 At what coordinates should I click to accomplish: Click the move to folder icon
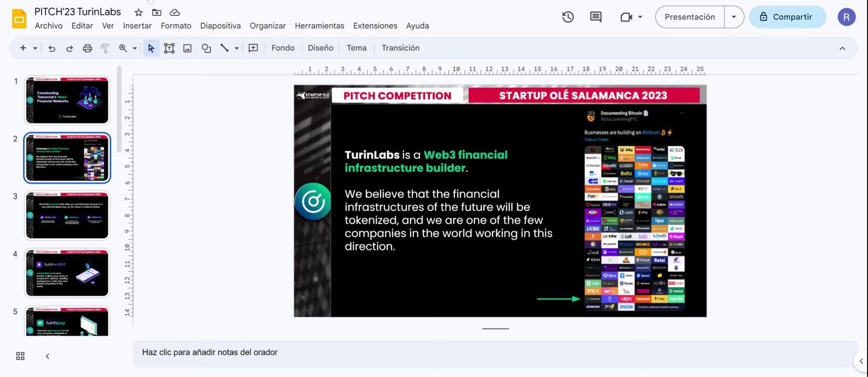tap(157, 12)
